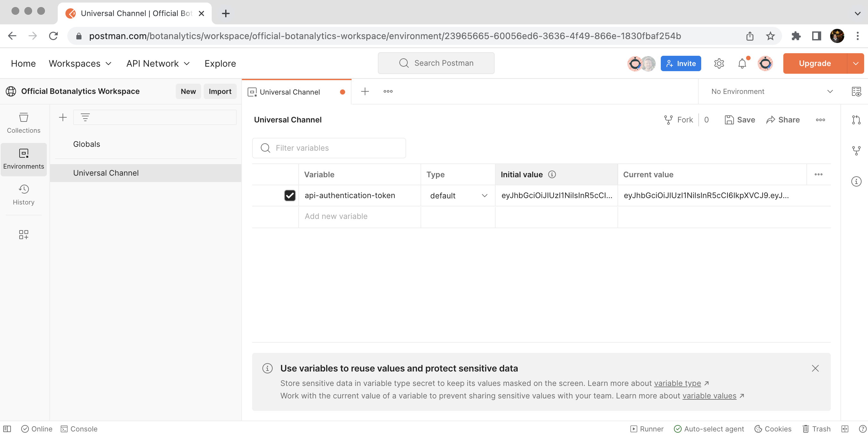
Task: Click the initial value token cell
Action: click(556, 195)
